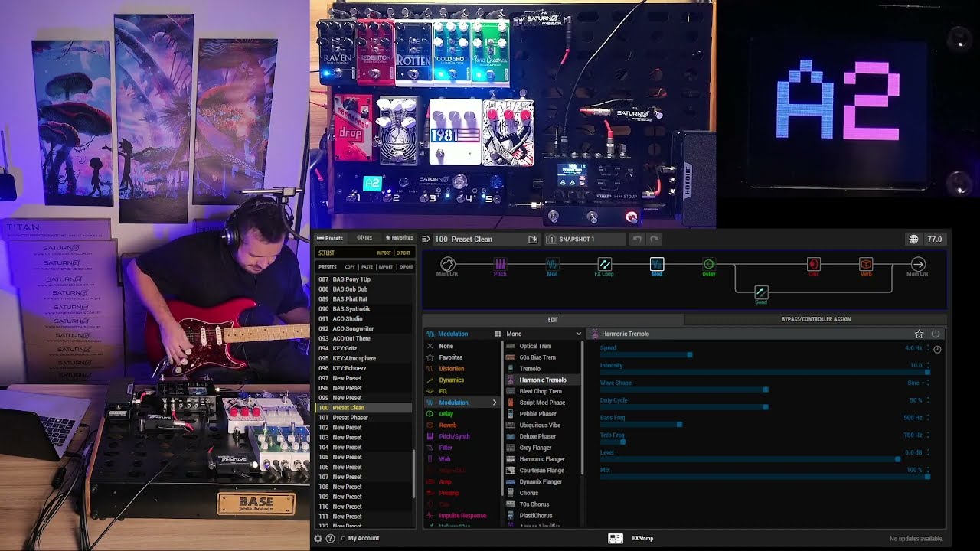
Task: Select the Ubiquitous Vibe model
Action: click(541, 425)
